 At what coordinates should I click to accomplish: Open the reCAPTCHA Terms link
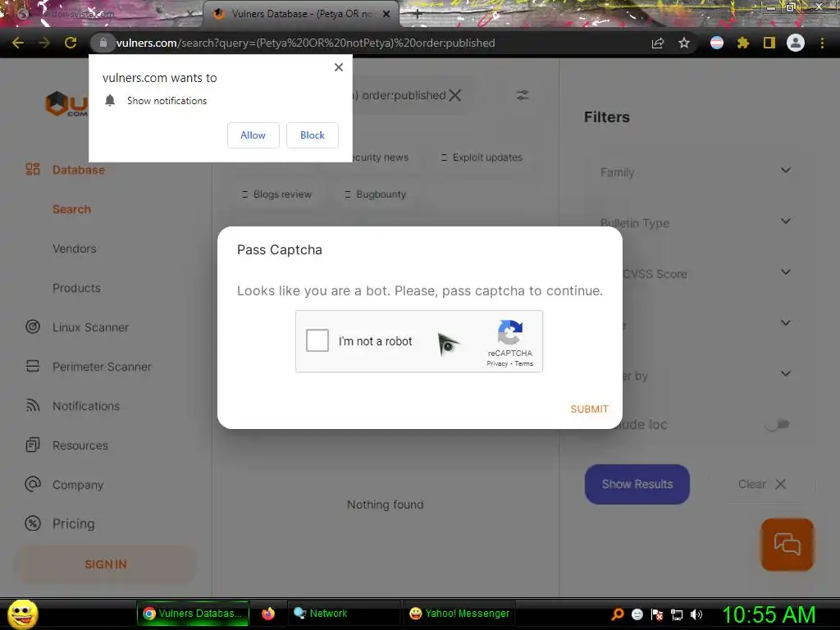(x=524, y=363)
